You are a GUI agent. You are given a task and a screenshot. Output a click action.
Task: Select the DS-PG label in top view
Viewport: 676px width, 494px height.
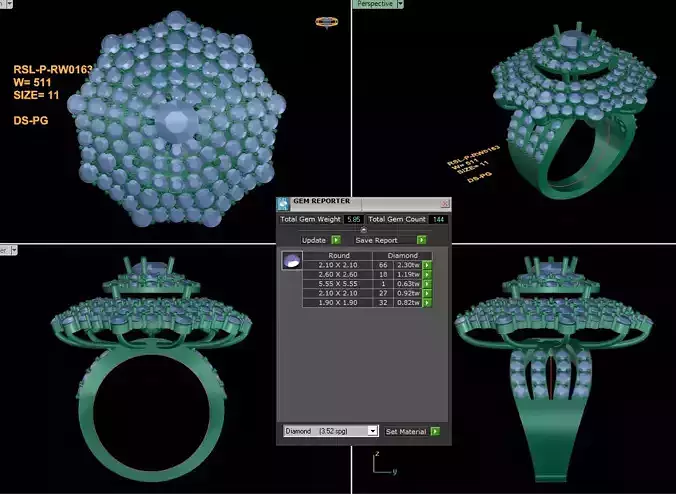pyautogui.click(x=31, y=120)
